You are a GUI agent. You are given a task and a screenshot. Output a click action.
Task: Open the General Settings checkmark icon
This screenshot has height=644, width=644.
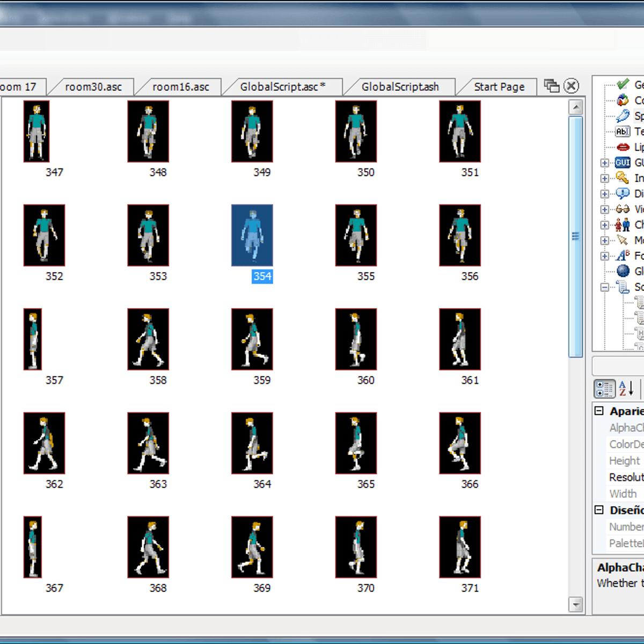623,84
